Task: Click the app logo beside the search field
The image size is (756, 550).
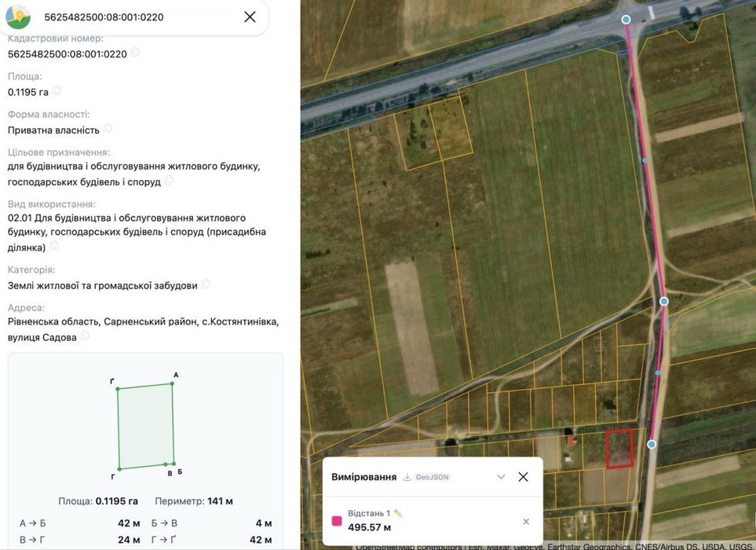Action: (x=18, y=16)
